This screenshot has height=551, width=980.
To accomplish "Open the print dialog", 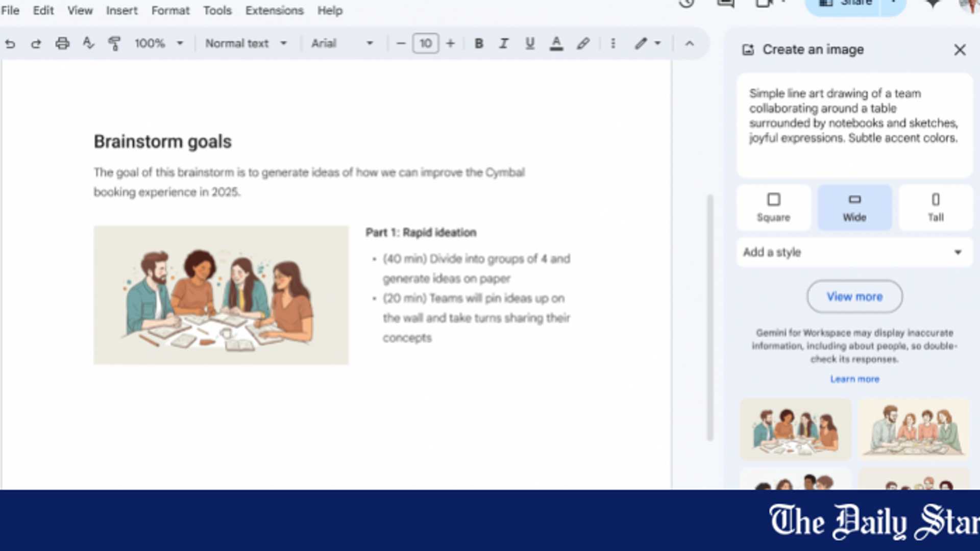I will click(62, 43).
